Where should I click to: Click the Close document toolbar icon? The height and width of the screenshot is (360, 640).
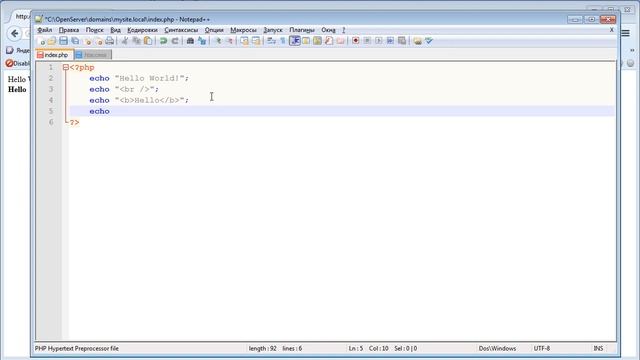pos(87,41)
